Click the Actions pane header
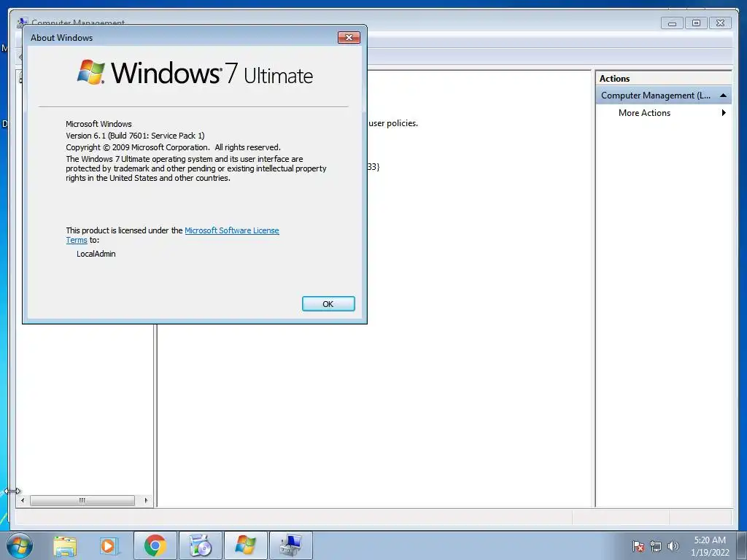 (664, 79)
